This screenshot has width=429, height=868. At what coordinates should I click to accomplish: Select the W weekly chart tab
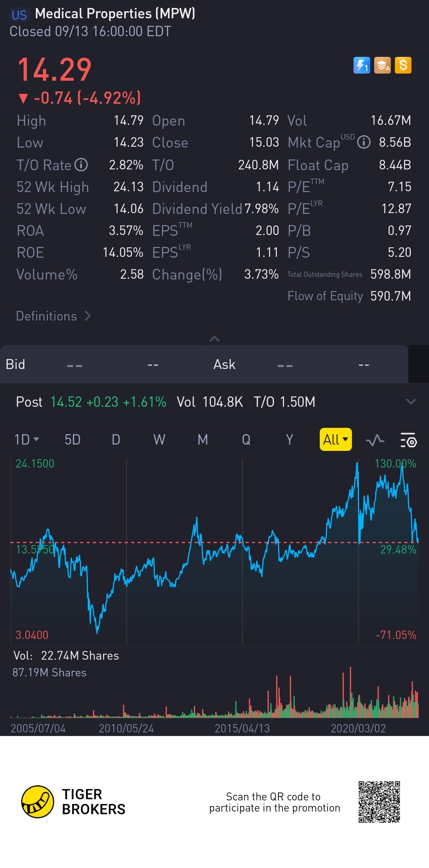click(159, 440)
